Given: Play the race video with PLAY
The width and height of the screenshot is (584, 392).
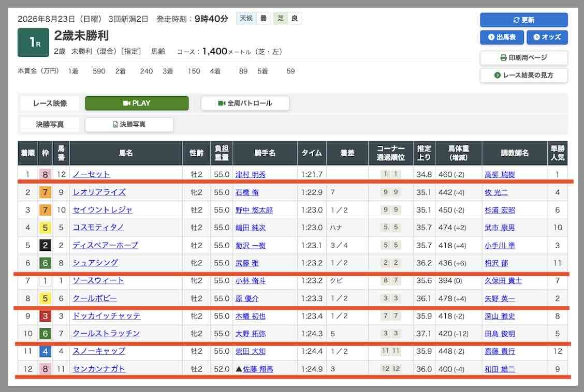Looking at the screenshot, I should pos(137,103).
